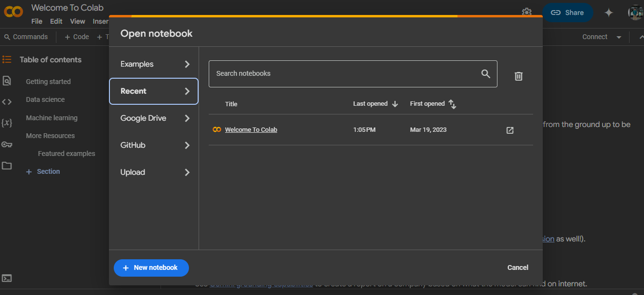644x295 pixels.
Task: Click the Mar 19, 2023 date
Action: (429, 130)
